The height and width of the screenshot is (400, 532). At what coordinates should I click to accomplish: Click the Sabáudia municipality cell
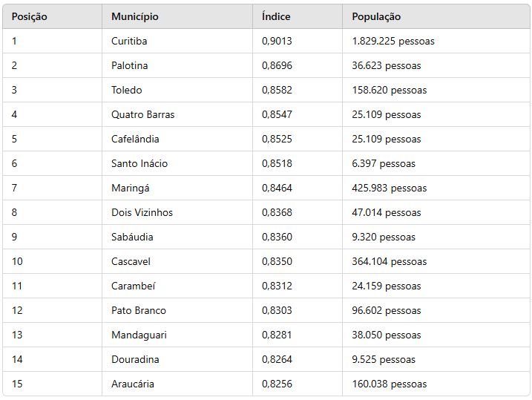coord(132,237)
